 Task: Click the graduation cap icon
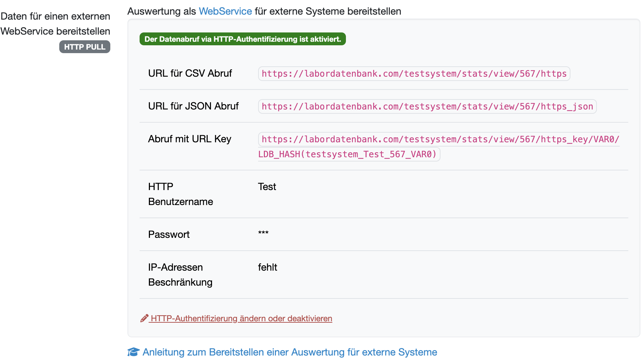coord(134,352)
